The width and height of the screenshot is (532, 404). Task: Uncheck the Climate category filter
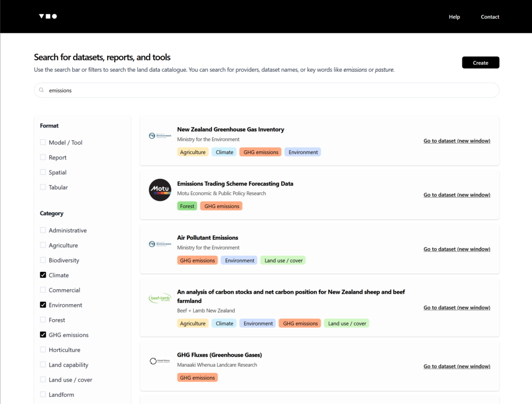(43, 275)
